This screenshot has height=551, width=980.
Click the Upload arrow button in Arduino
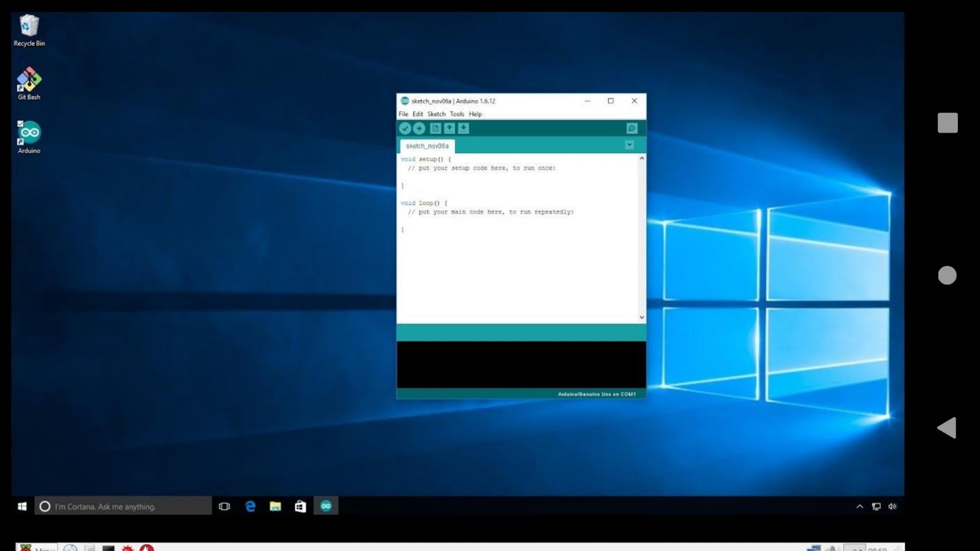[x=419, y=128]
